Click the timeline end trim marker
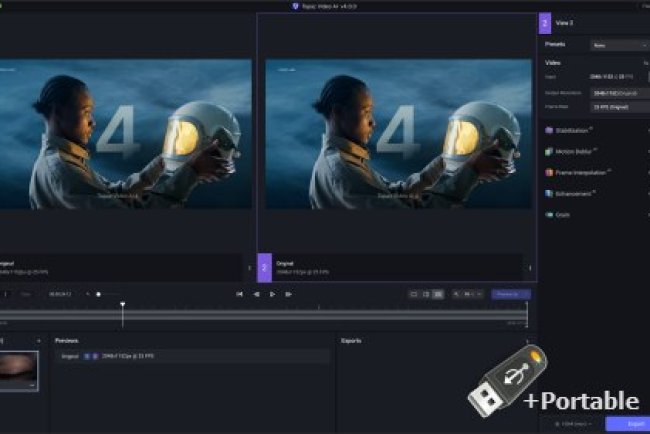 (527, 314)
